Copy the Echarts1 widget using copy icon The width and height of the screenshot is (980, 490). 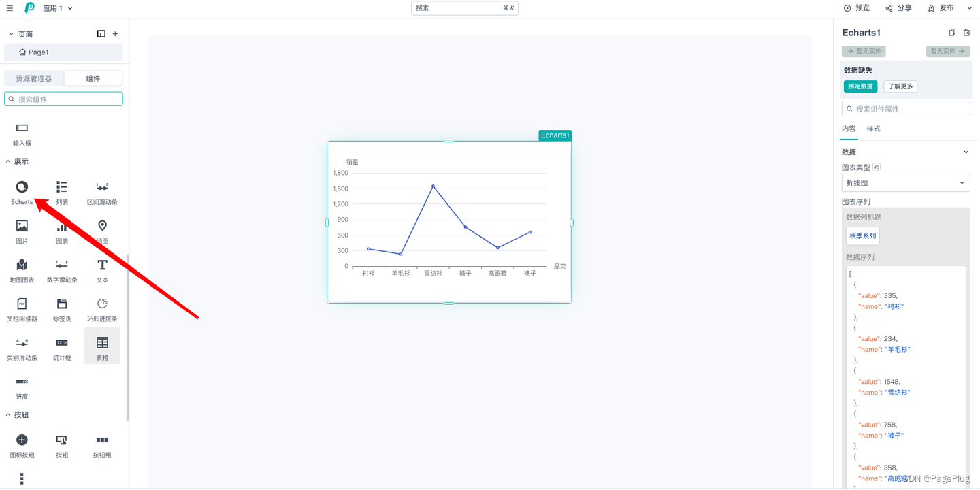(952, 33)
